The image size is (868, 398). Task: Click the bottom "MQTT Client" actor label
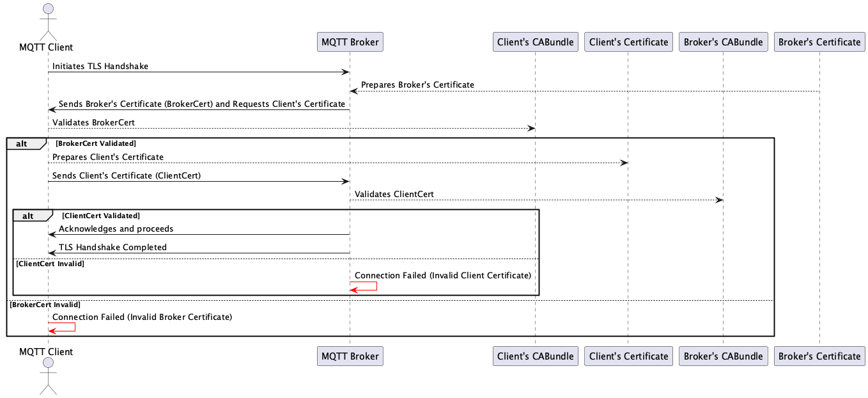[46, 352]
